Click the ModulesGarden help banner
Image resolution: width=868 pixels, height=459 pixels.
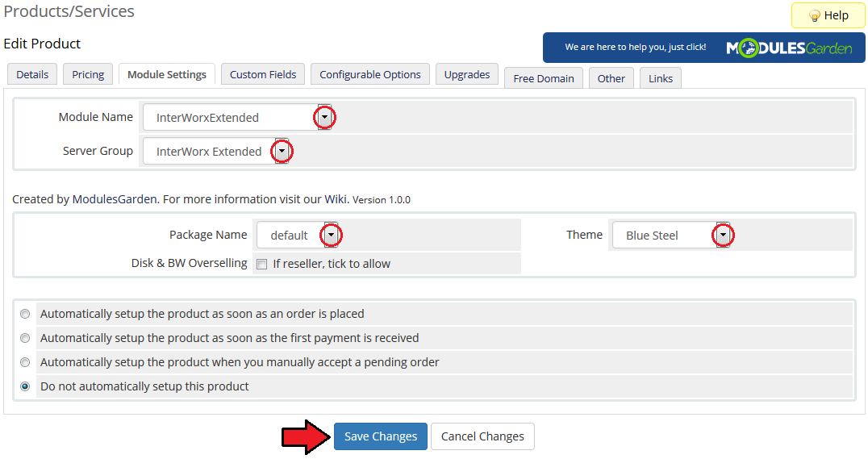pos(703,48)
